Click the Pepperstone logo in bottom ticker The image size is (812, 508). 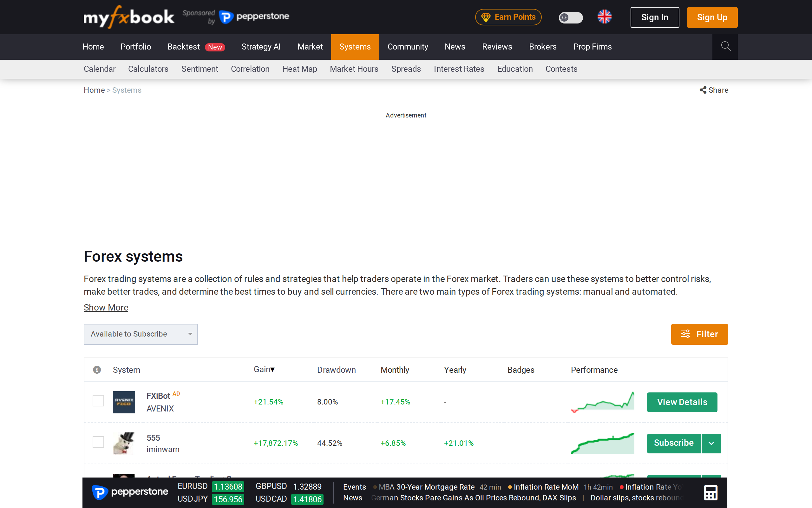(x=130, y=492)
